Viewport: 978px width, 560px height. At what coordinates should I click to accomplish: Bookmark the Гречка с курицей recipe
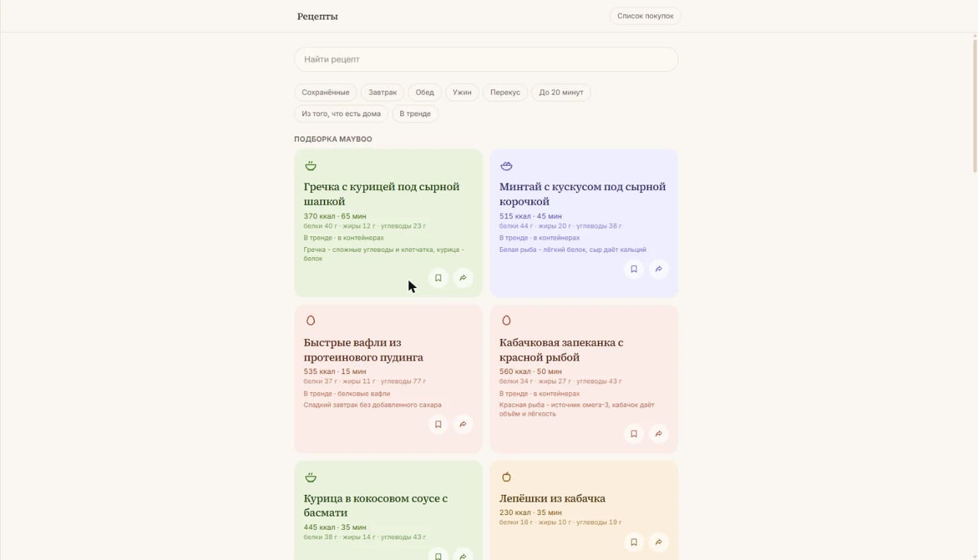438,277
